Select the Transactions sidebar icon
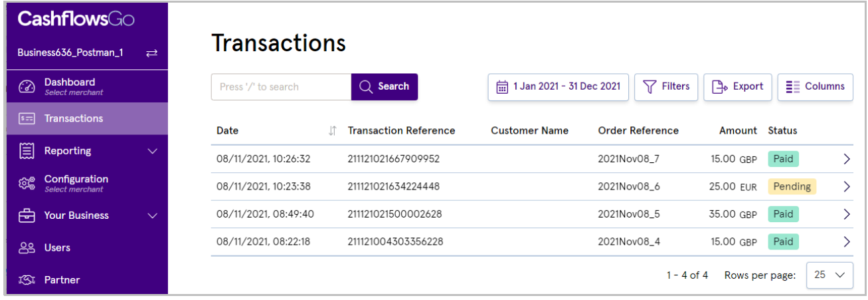868x300 pixels. point(27,118)
